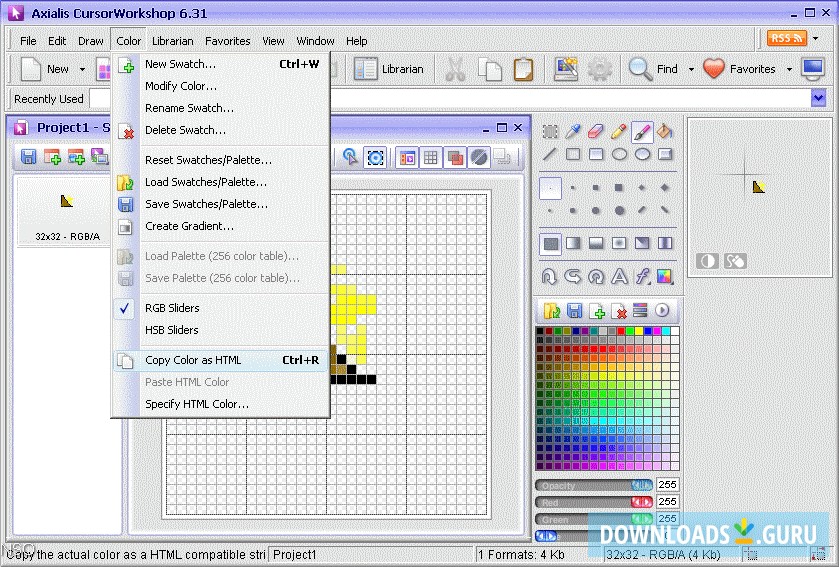Open the Draw menu
The image size is (839, 567).
pos(90,41)
